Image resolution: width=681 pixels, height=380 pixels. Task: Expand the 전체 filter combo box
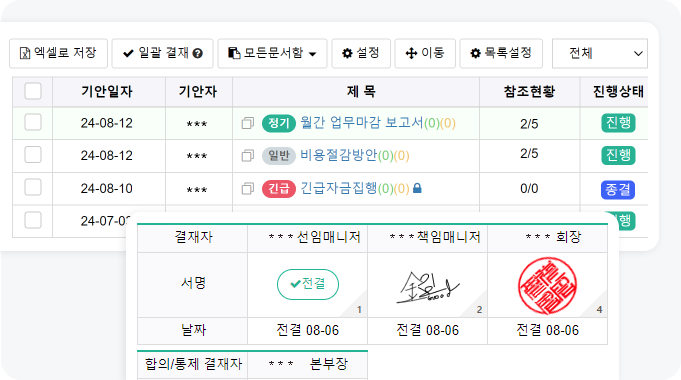tap(600, 53)
